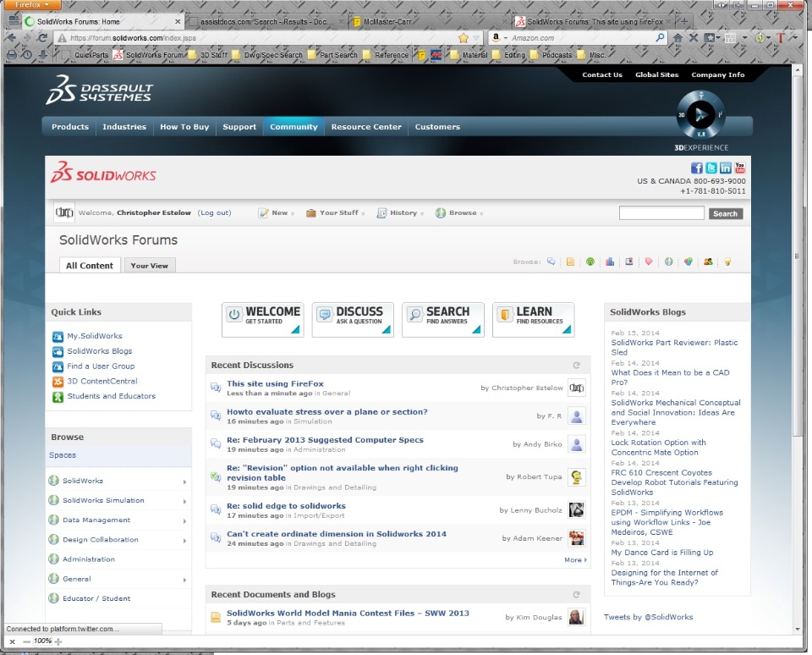Go back using Firefox's back arrow
The image size is (812, 655).
11,38
